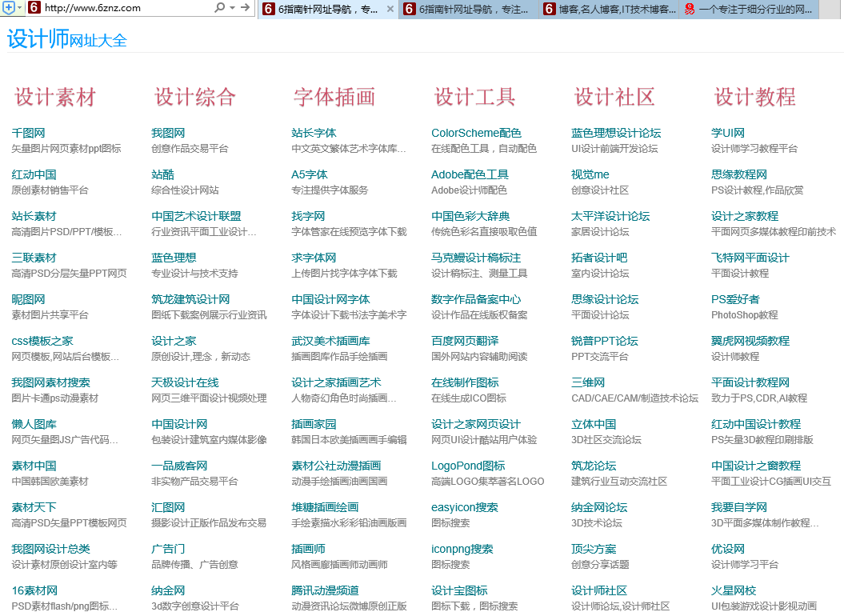Open the 求字体网 link

point(314,258)
